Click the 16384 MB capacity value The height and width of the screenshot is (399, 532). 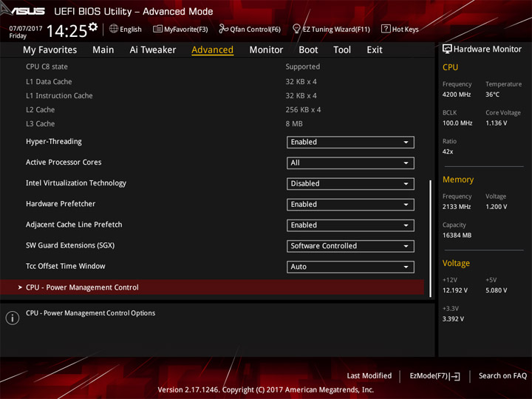pos(457,236)
